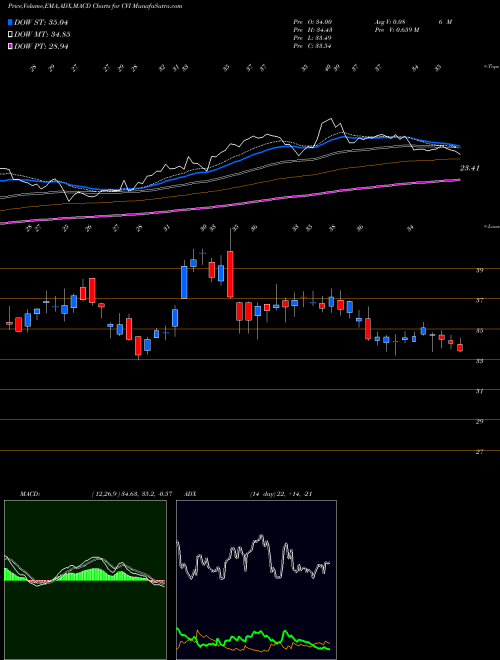Click inside the ADX indicator chart
This screenshot has height=660, width=500.
click(256, 580)
